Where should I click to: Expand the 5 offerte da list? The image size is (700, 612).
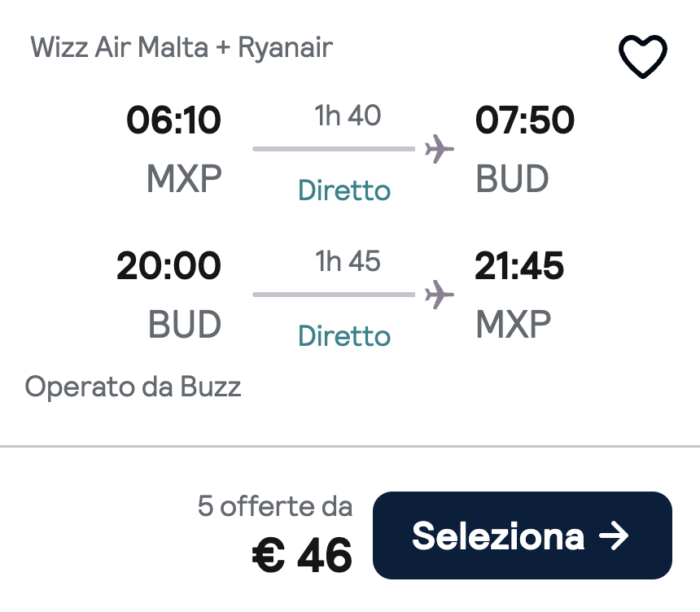(x=275, y=506)
